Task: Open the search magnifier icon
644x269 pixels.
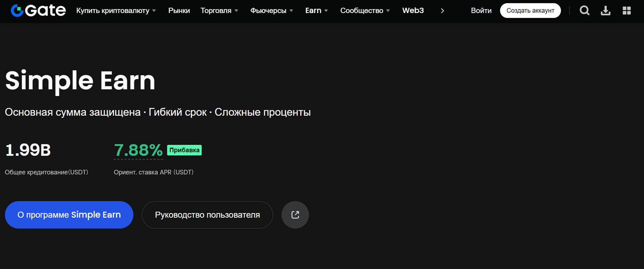Action: click(x=585, y=11)
